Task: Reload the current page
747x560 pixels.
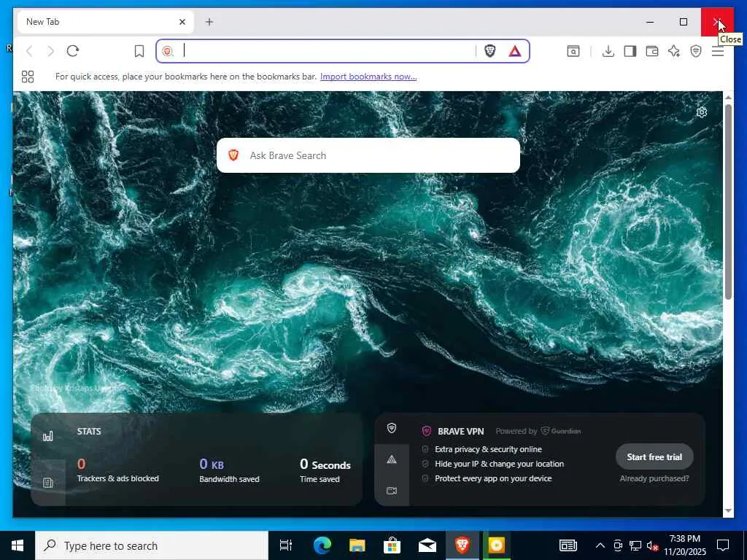Action: 72,51
